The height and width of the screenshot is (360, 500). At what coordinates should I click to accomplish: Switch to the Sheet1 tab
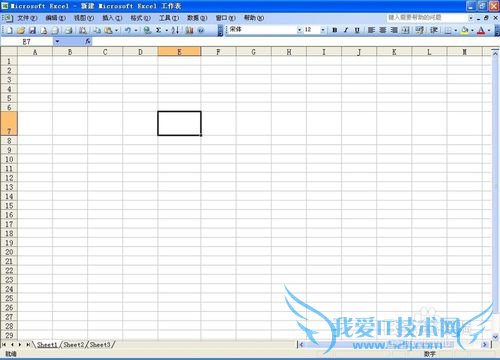pyautogui.click(x=47, y=345)
